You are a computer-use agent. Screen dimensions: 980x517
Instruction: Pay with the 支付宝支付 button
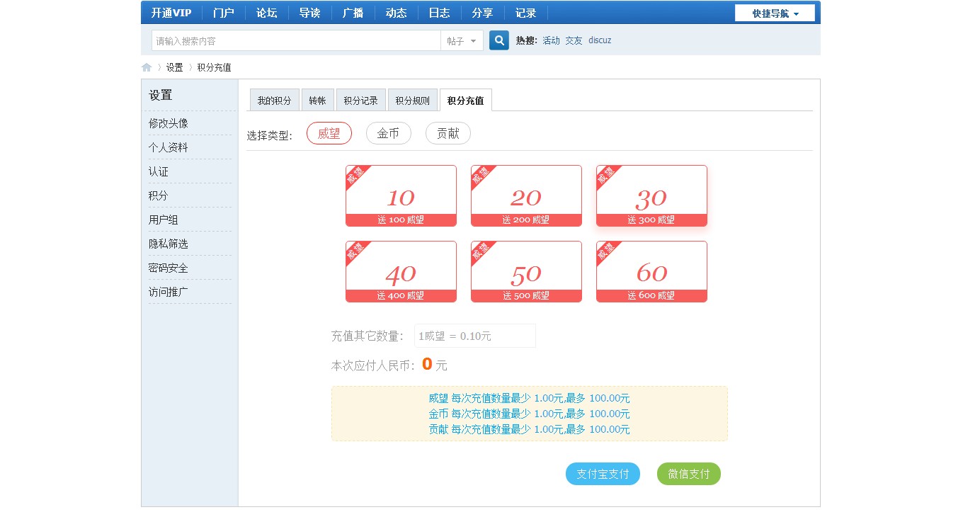pyautogui.click(x=603, y=474)
